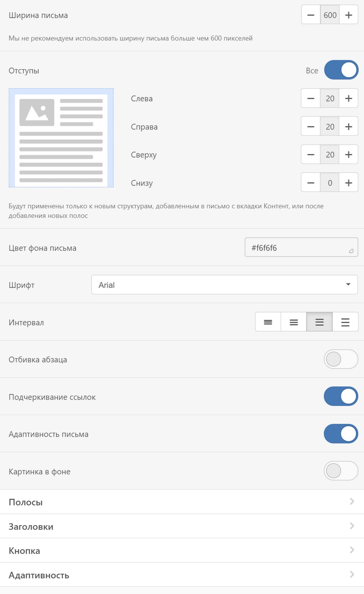The image size is (364, 594).
Task: Toggle the 'Все' padding switch off
Action: tap(341, 70)
